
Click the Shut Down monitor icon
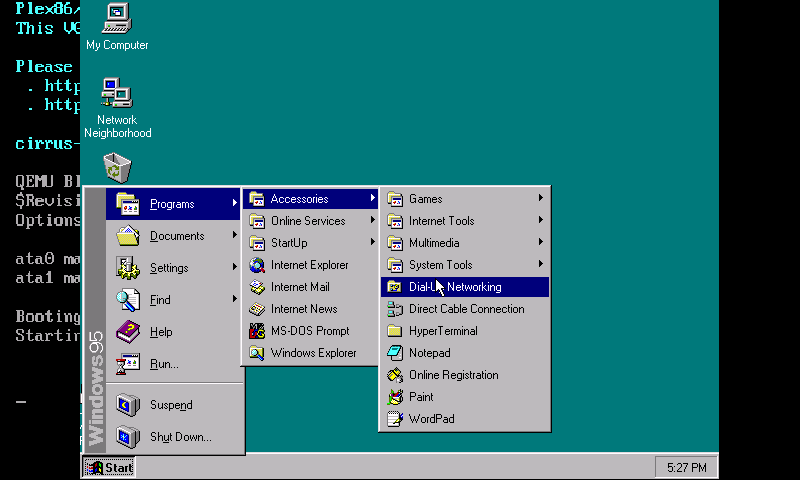point(128,437)
